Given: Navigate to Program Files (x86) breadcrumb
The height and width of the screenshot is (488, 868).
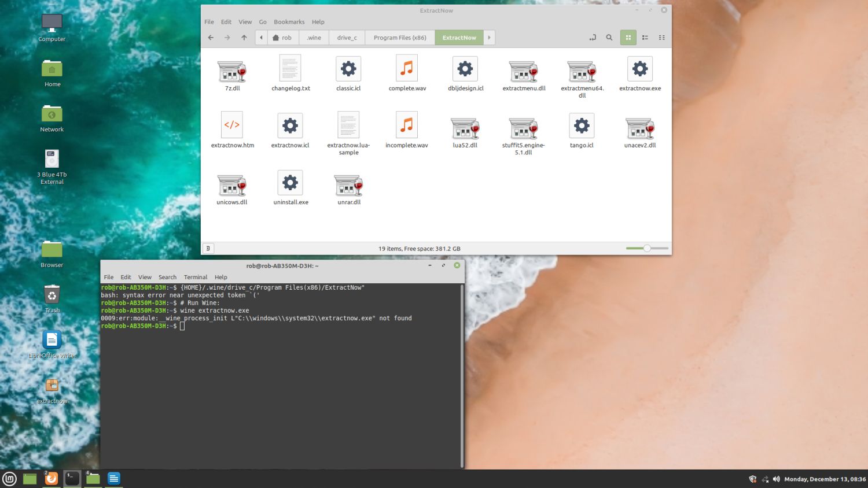Looking at the screenshot, I should (400, 38).
